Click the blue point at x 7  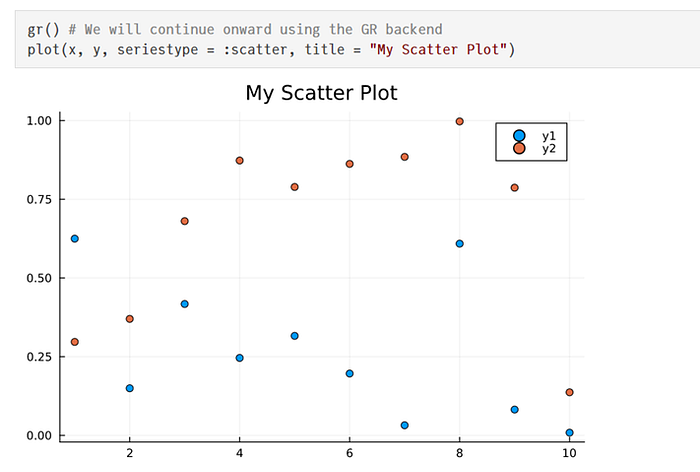coord(404,425)
